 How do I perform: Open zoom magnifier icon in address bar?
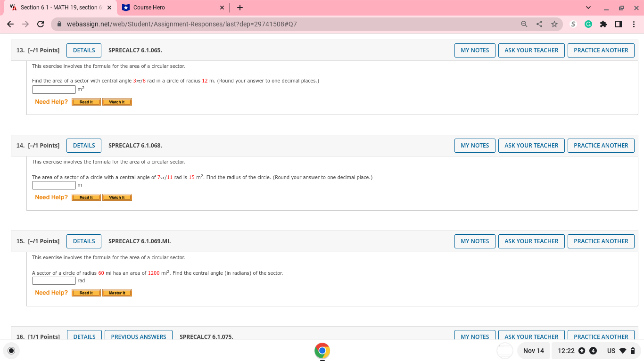(524, 24)
